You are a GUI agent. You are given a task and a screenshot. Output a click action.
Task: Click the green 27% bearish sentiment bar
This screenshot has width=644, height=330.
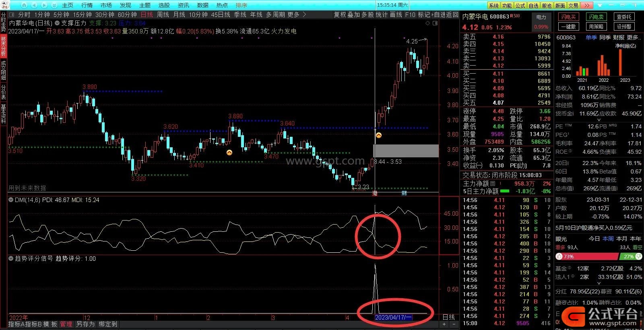pos(631,256)
